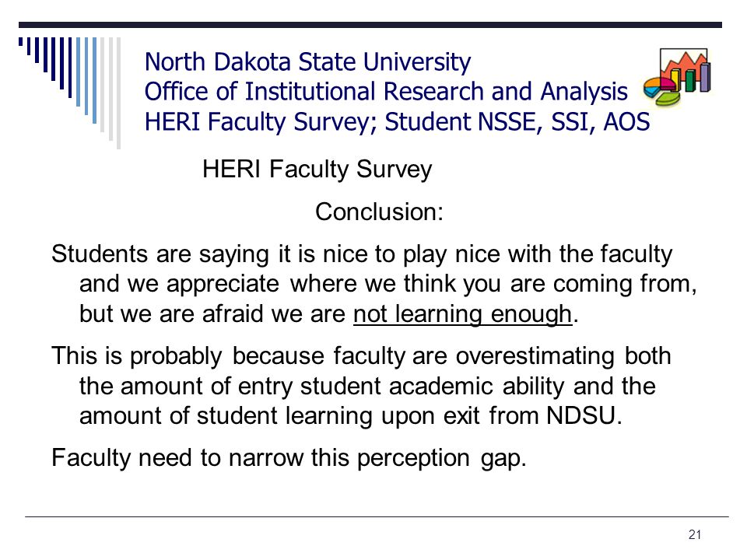Click 'Faculty need to narrow this perception gap'
The height and width of the screenshot is (560, 747).
289,458
